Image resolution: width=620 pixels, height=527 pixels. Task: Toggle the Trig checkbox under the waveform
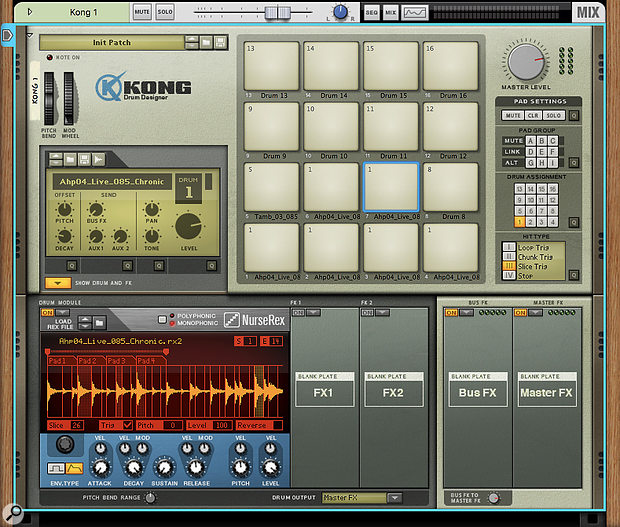(x=127, y=425)
